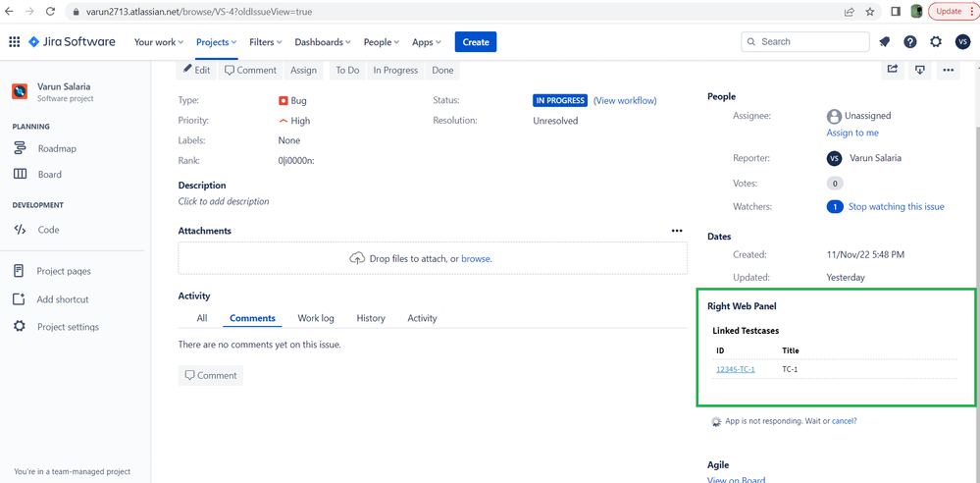
Task: Click the Done transition button
Action: [442, 70]
